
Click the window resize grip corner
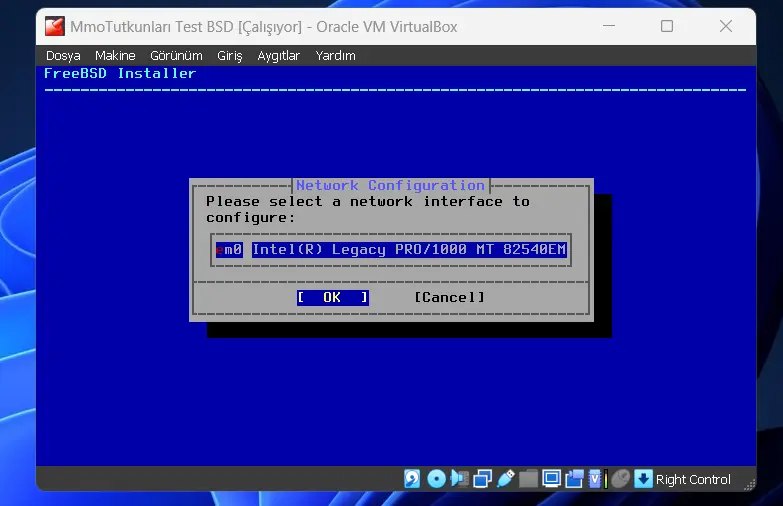pos(750,485)
